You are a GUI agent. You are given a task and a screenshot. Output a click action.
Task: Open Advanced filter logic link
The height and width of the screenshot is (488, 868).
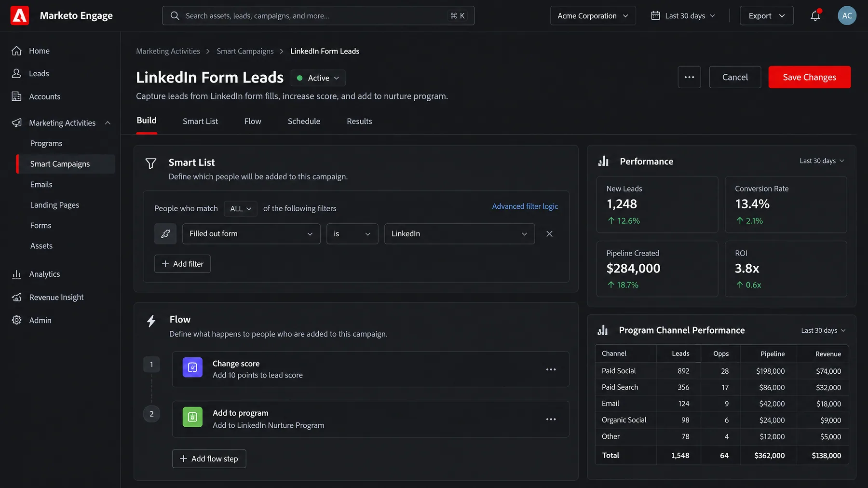click(x=525, y=206)
